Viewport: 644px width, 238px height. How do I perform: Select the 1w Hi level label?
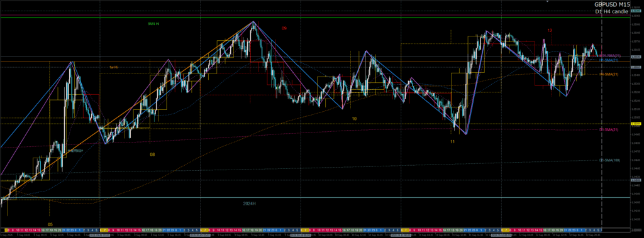[x=114, y=67]
